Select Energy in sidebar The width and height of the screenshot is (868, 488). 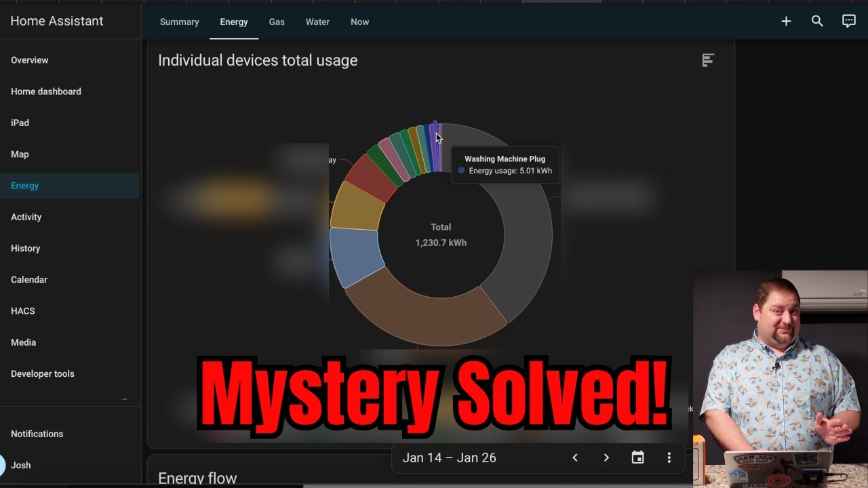pyautogui.click(x=69, y=186)
